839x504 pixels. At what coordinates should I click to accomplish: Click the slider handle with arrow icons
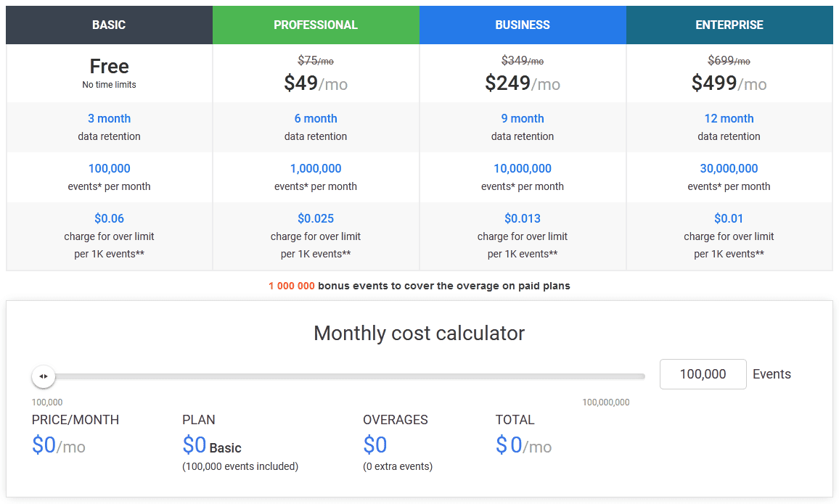pos(43,376)
